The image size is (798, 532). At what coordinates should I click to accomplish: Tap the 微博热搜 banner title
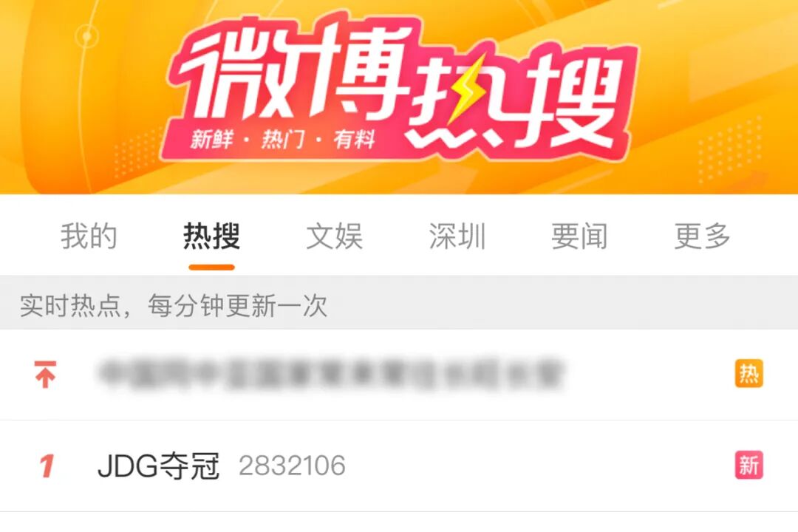pos(402,84)
